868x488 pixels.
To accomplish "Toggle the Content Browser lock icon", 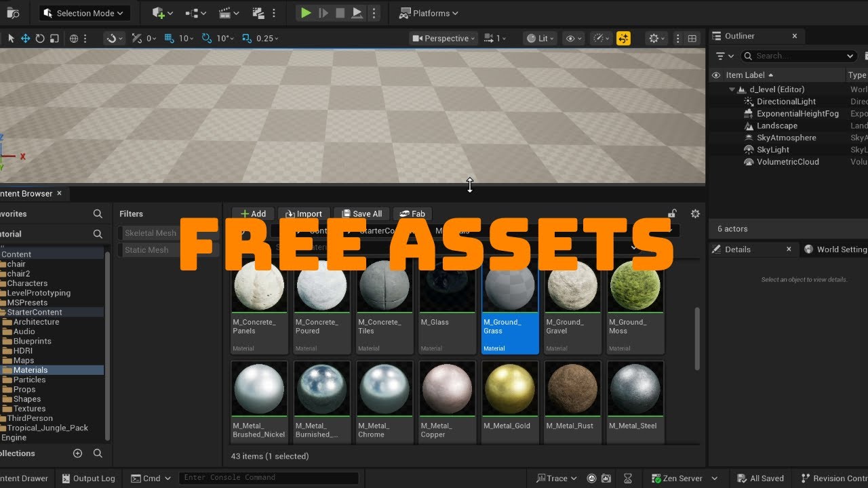I will point(672,213).
